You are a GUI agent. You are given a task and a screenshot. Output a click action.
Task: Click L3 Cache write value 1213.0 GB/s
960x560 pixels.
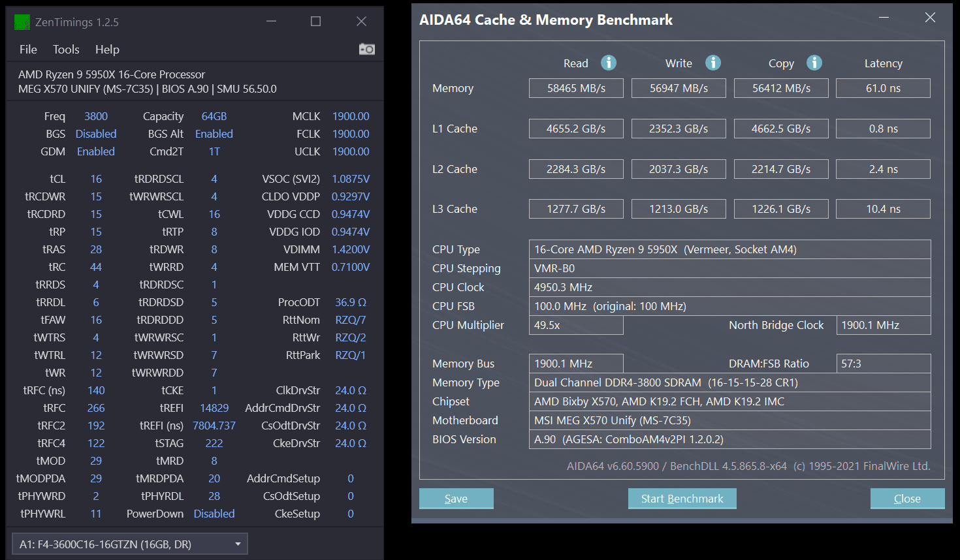(679, 209)
